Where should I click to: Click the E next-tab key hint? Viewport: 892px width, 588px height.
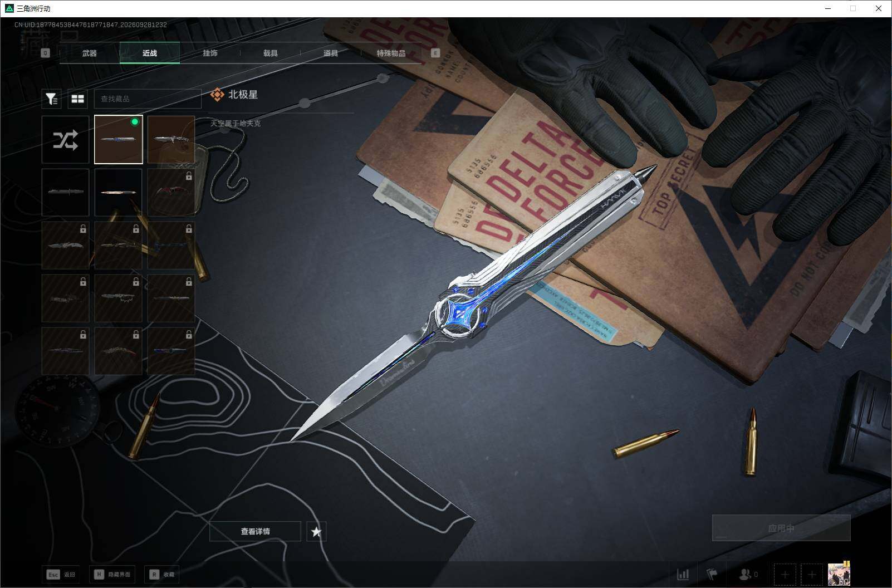[435, 53]
